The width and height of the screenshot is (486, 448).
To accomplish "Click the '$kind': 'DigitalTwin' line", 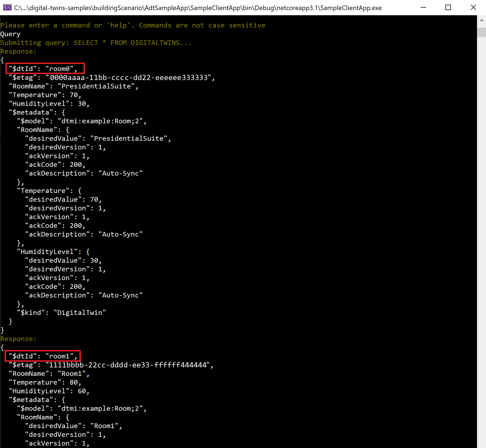I will click(x=61, y=313).
